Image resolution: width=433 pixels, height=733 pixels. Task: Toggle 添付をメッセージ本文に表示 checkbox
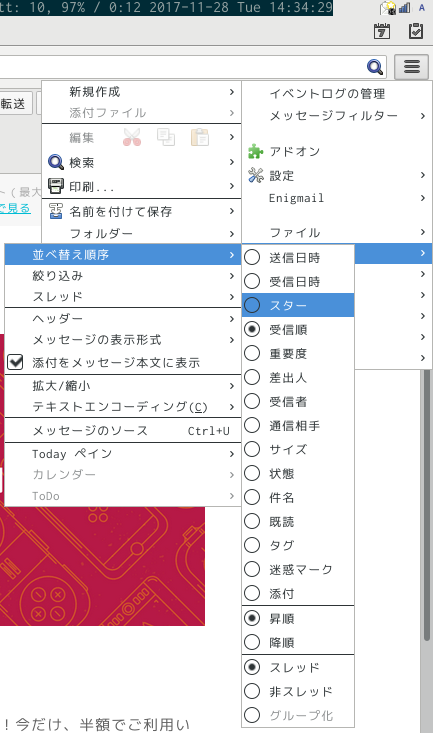(x=15, y=362)
